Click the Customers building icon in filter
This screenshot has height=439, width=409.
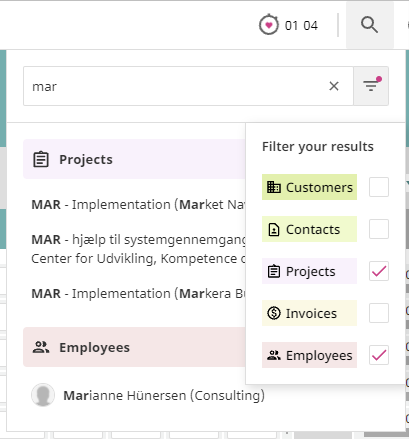click(274, 187)
